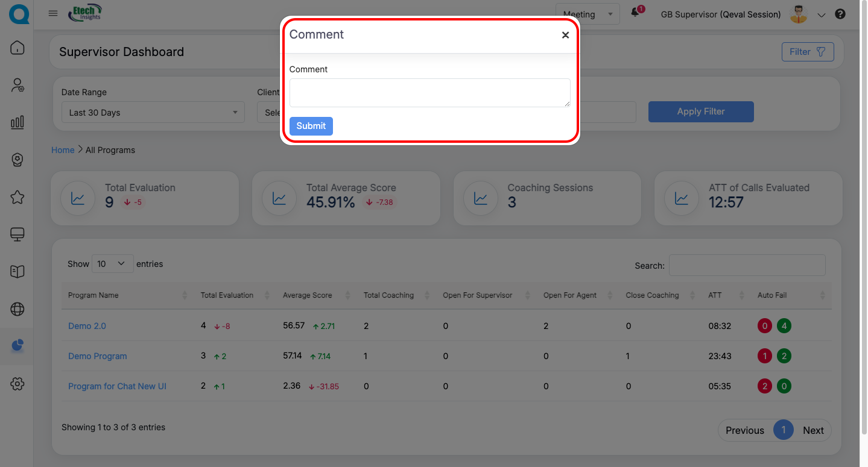Submit the comment
Image resolution: width=868 pixels, height=467 pixels.
(311, 126)
